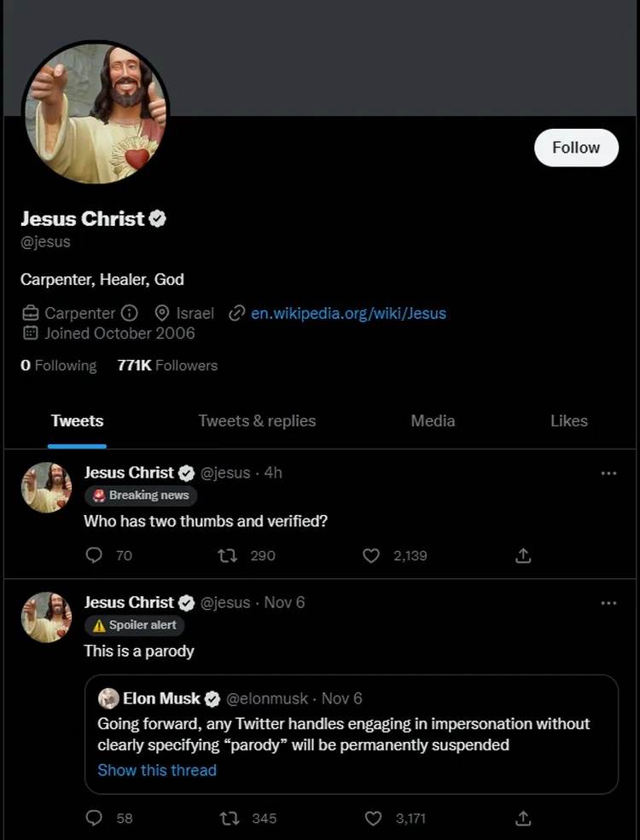Open the more options menu on the Nov 6 tweet
Image resolution: width=640 pixels, height=840 pixels.
pyautogui.click(x=609, y=602)
